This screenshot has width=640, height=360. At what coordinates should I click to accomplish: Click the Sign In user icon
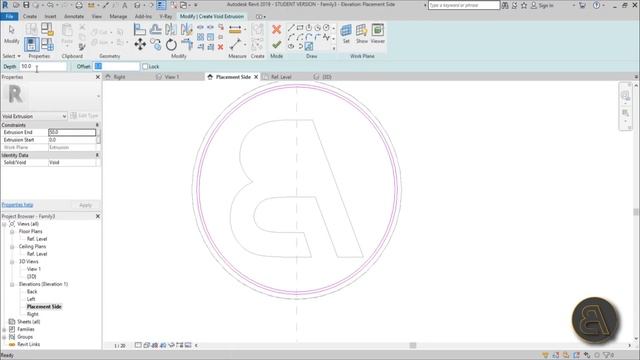click(533, 5)
